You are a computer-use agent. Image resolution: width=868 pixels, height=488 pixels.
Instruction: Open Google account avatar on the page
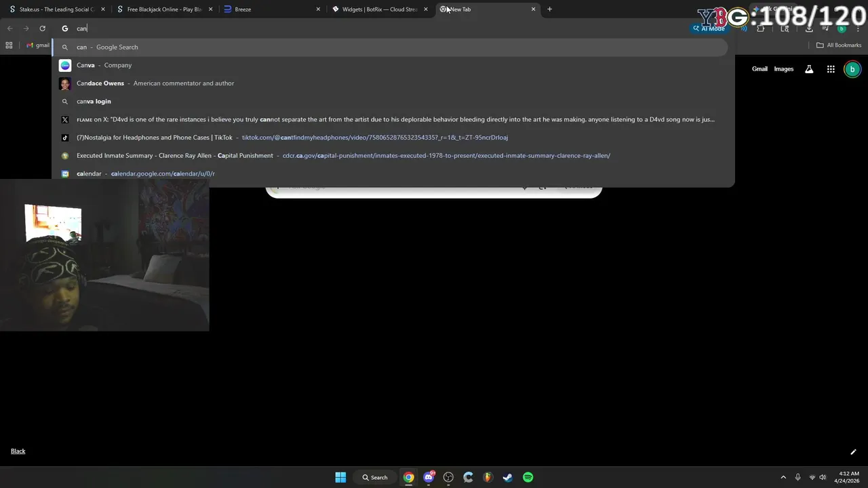(x=852, y=69)
